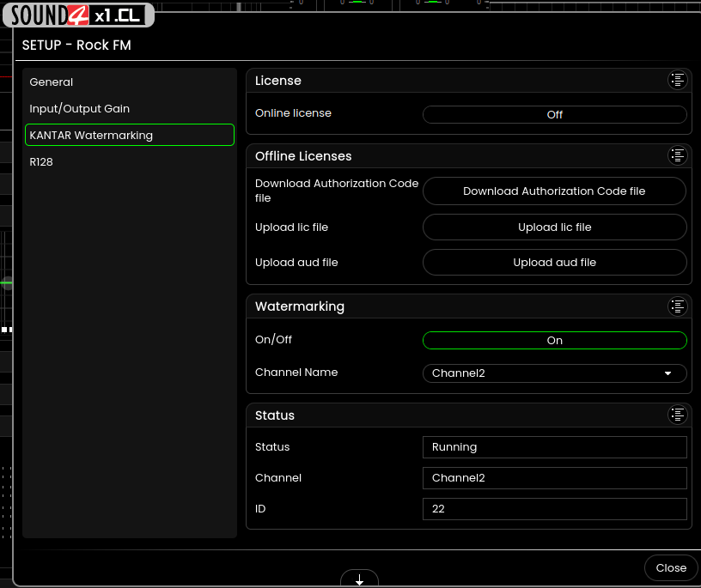Click the Offline Licenses section title
This screenshot has width=701, height=588.
[x=303, y=156]
